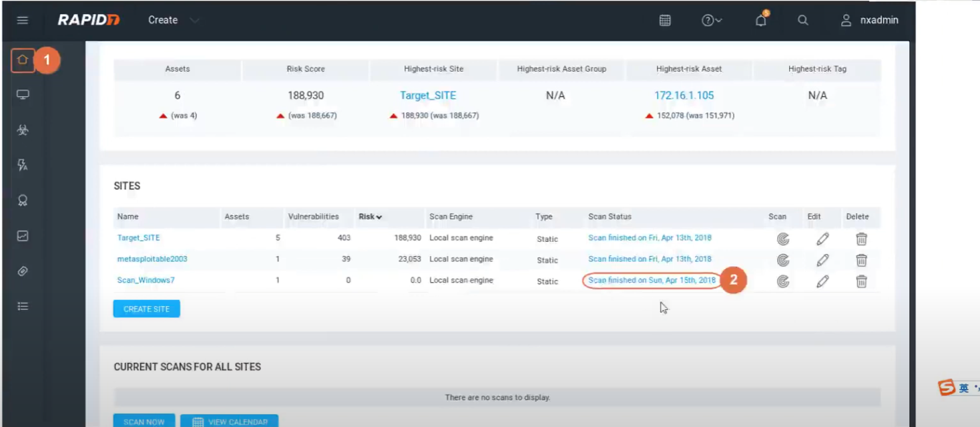Image resolution: width=980 pixels, height=427 pixels.
Task: Open the Target_SITE highest-risk site link
Action: coord(428,96)
